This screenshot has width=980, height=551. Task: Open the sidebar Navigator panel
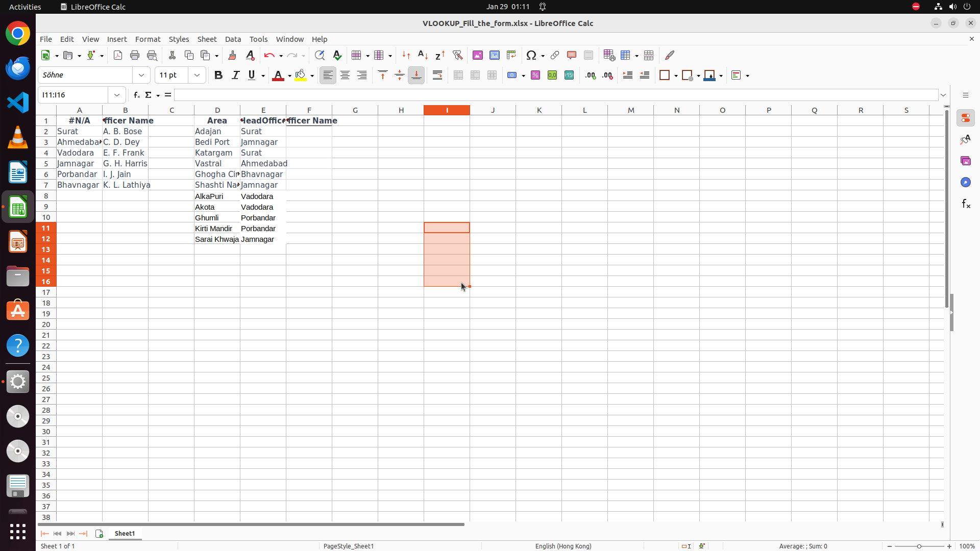[966, 182]
